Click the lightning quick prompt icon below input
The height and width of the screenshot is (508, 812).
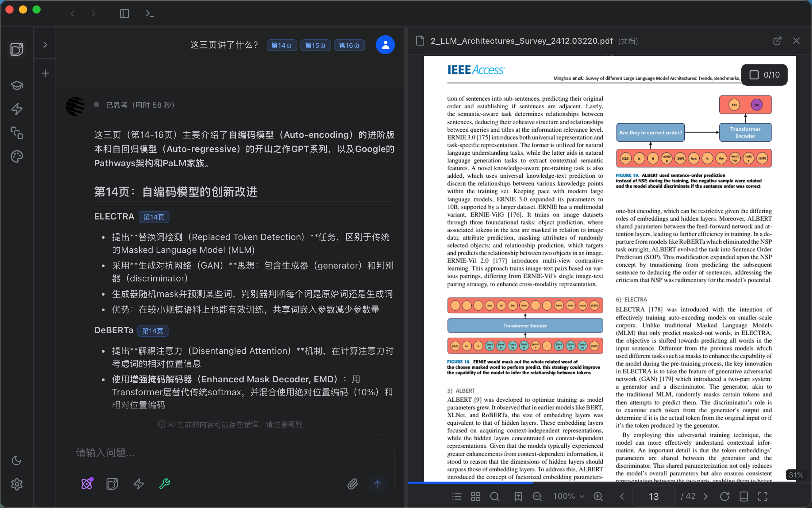(139, 484)
